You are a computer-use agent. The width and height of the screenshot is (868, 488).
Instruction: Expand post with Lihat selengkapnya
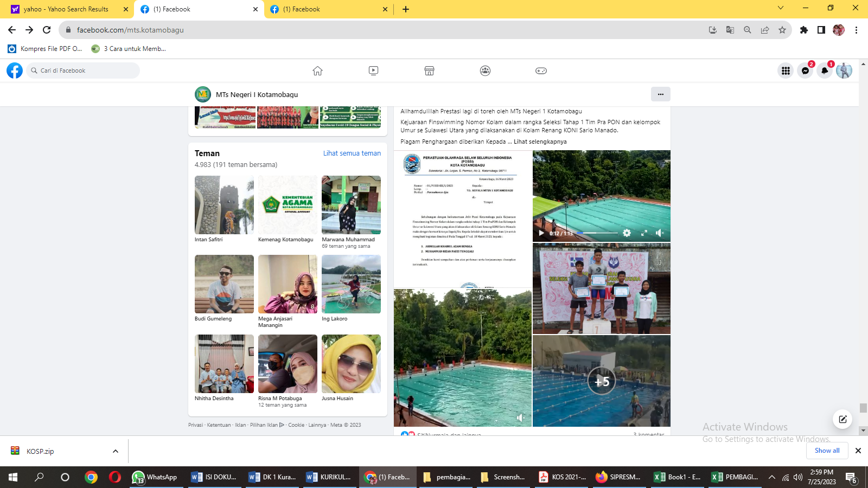[x=540, y=142]
